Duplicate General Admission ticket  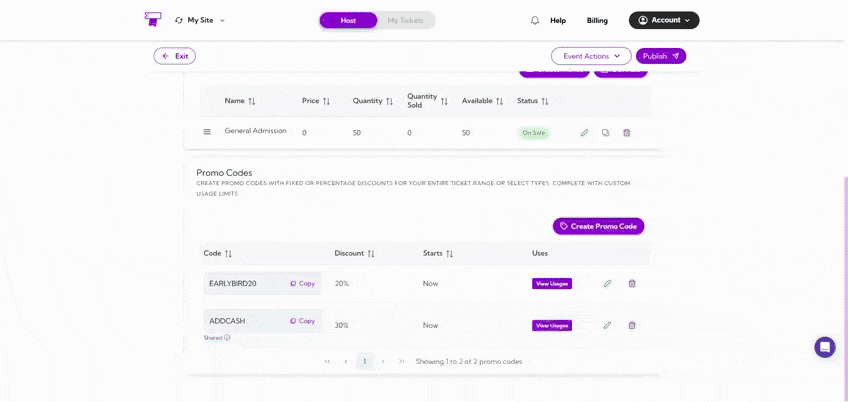[606, 133]
